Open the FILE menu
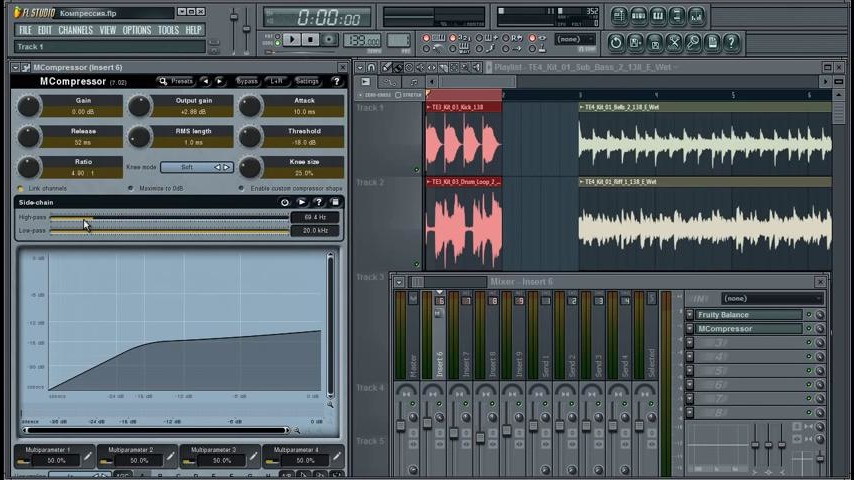The width and height of the screenshot is (854, 480). coord(26,30)
